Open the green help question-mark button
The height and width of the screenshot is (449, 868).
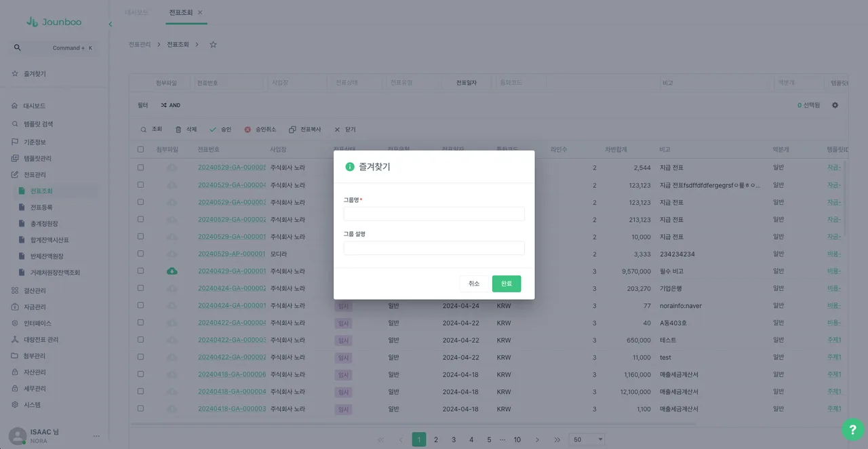pyautogui.click(x=852, y=429)
